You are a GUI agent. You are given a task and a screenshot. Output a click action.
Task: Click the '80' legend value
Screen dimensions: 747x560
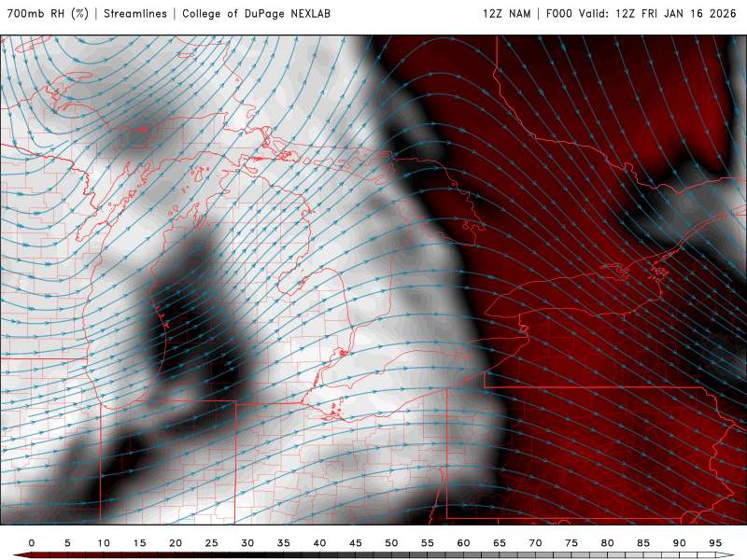tap(608, 543)
